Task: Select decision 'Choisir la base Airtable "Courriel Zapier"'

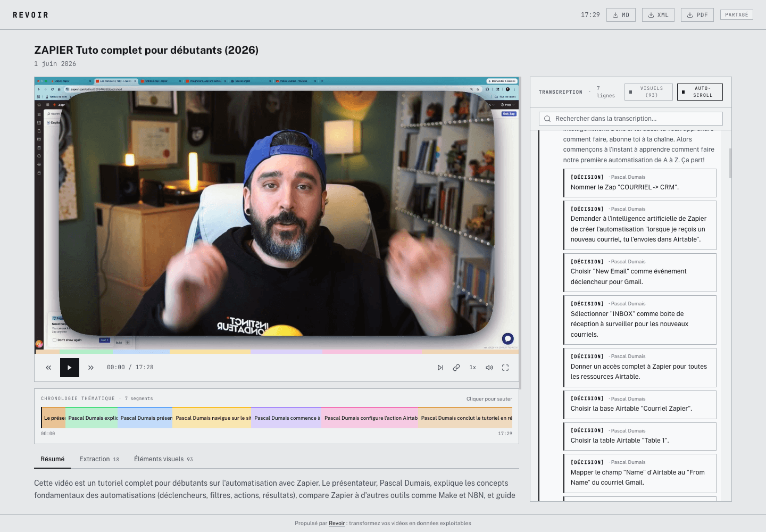Action: tap(639, 404)
